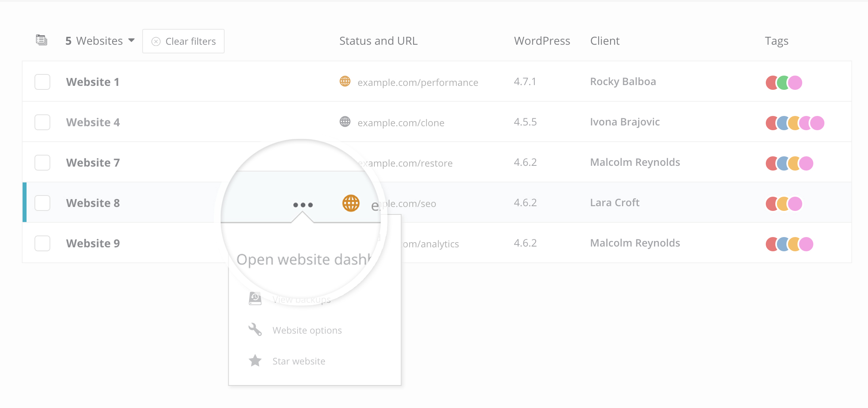Click the Client column header
This screenshot has width=868, height=408.
coord(605,41)
